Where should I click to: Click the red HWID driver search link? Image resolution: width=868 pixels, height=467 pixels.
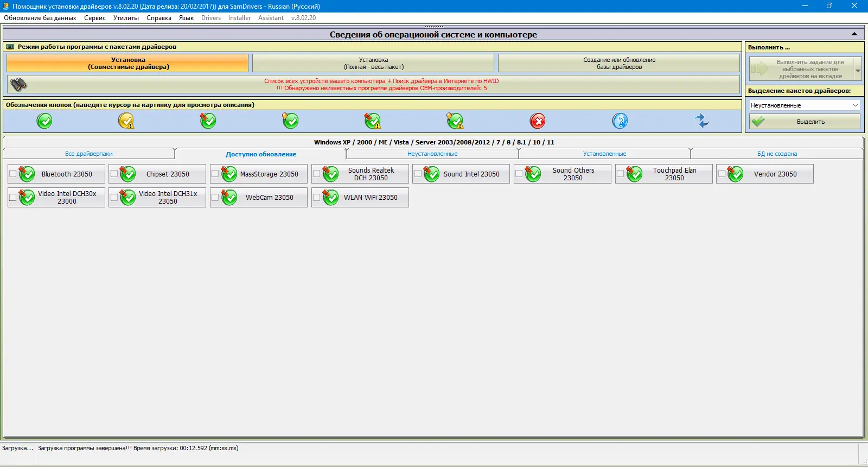point(381,81)
